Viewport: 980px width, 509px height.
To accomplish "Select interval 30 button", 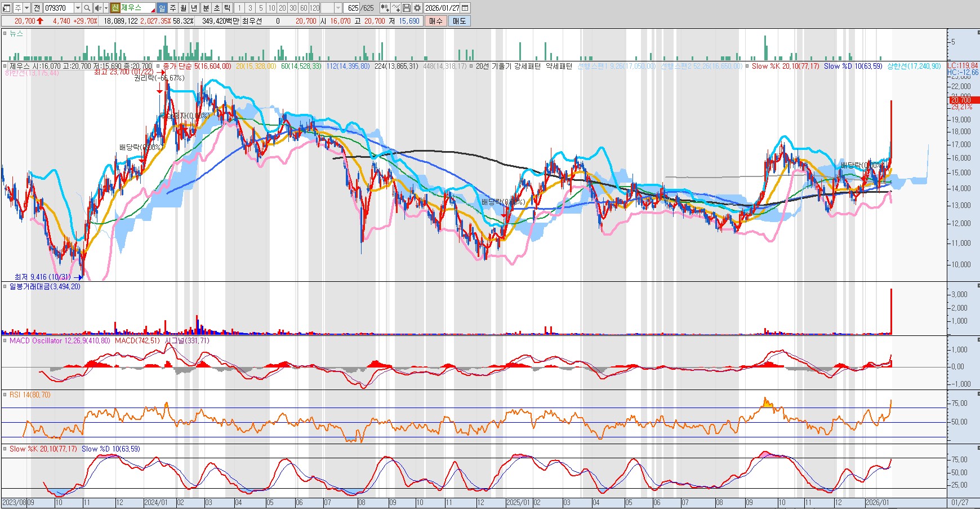I will tap(293, 8).
